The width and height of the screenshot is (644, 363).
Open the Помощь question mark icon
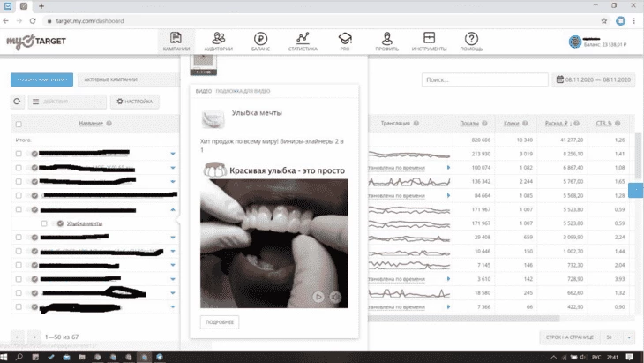coord(471,39)
